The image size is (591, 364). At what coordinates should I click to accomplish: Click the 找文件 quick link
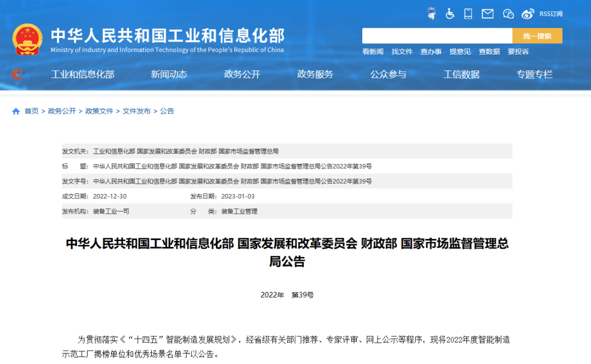pyautogui.click(x=402, y=51)
